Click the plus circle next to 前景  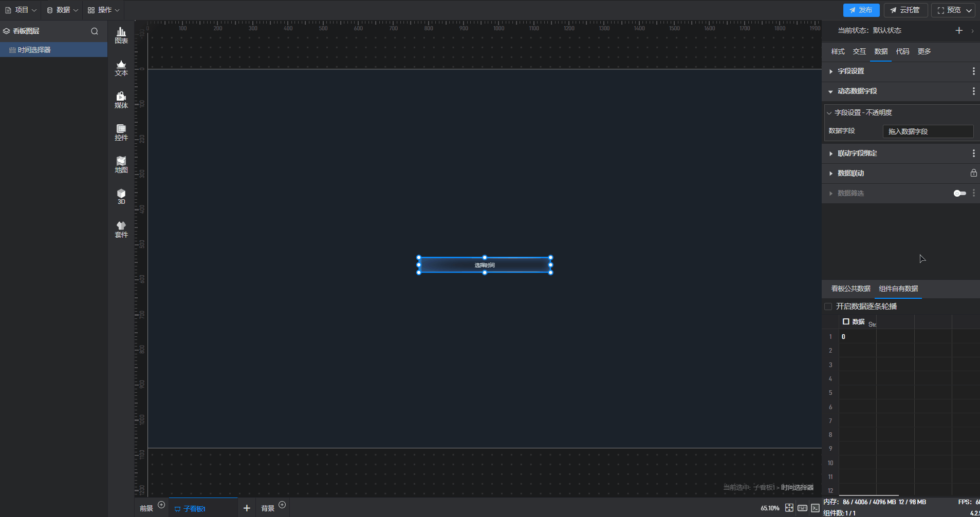point(161,505)
